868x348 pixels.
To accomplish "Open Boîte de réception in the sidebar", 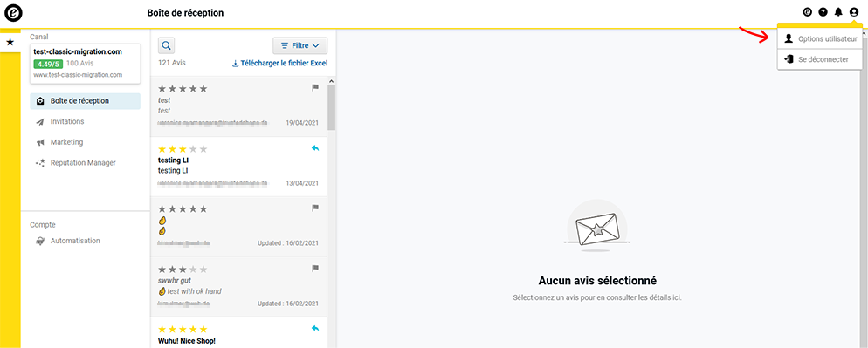I will (x=86, y=101).
